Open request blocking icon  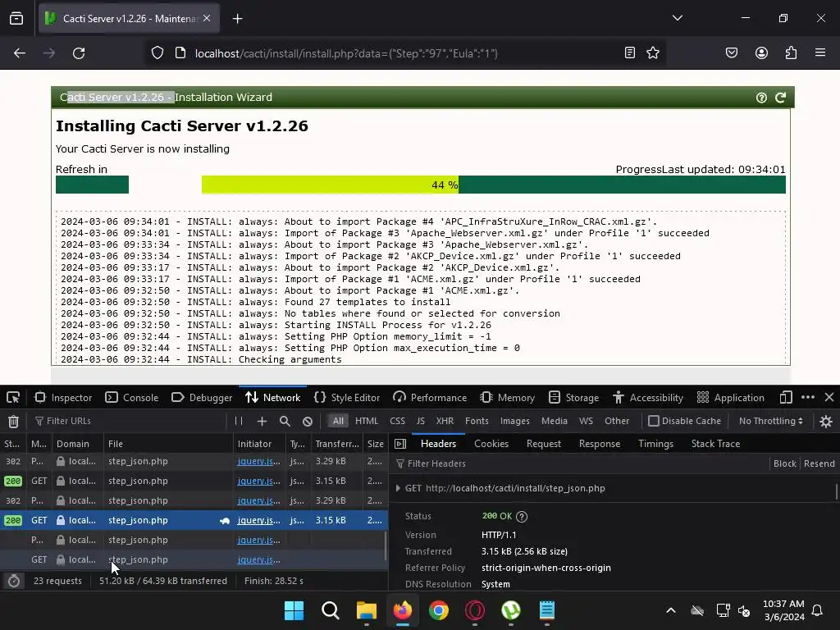308,421
